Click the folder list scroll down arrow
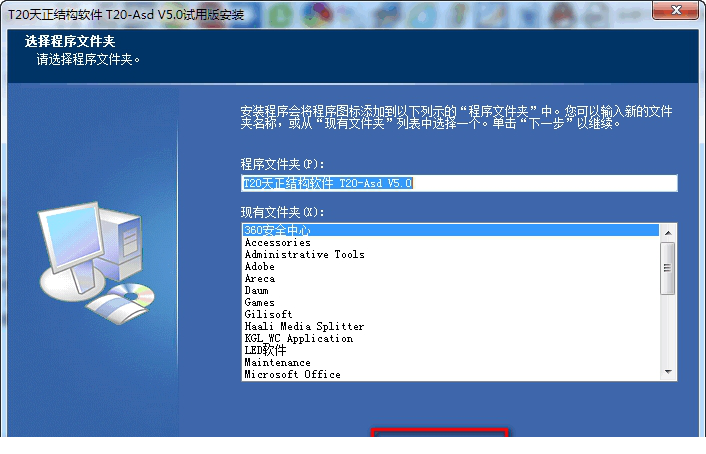Image resolution: width=706 pixels, height=454 pixels. pos(668,372)
